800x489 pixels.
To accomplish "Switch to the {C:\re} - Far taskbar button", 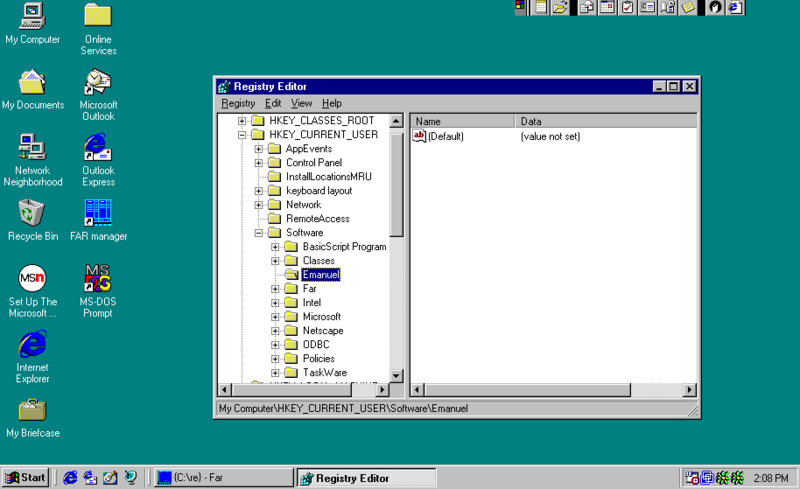I will pyautogui.click(x=223, y=478).
